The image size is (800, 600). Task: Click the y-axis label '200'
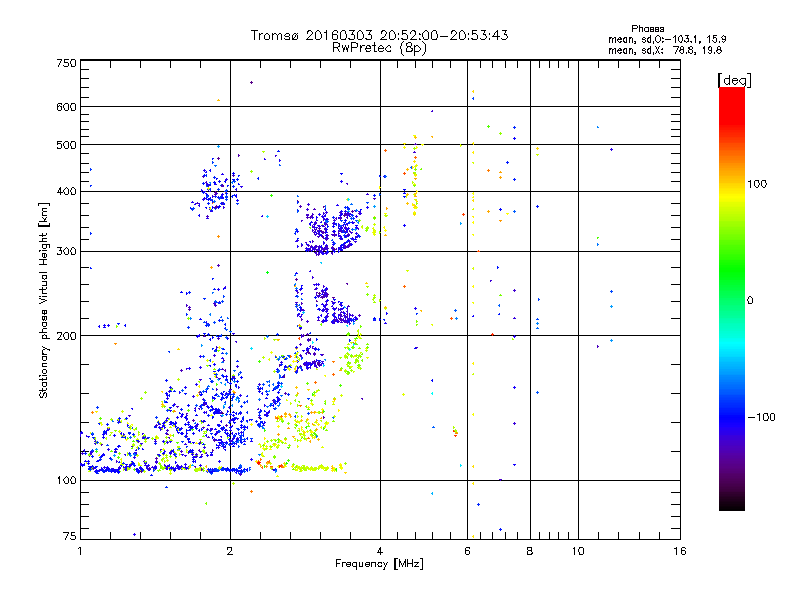point(66,336)
